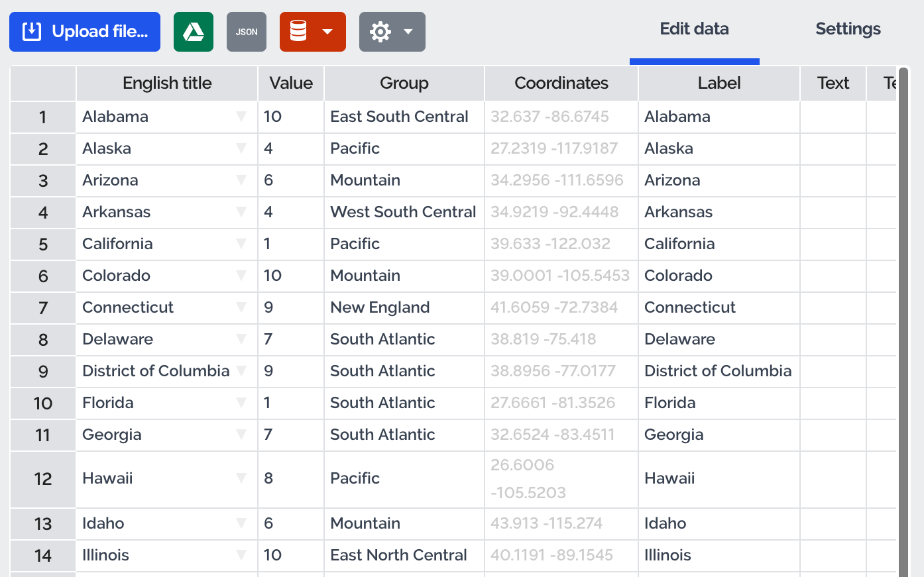
Task: Click the Upload file button
Action: [x=85, y=32]
